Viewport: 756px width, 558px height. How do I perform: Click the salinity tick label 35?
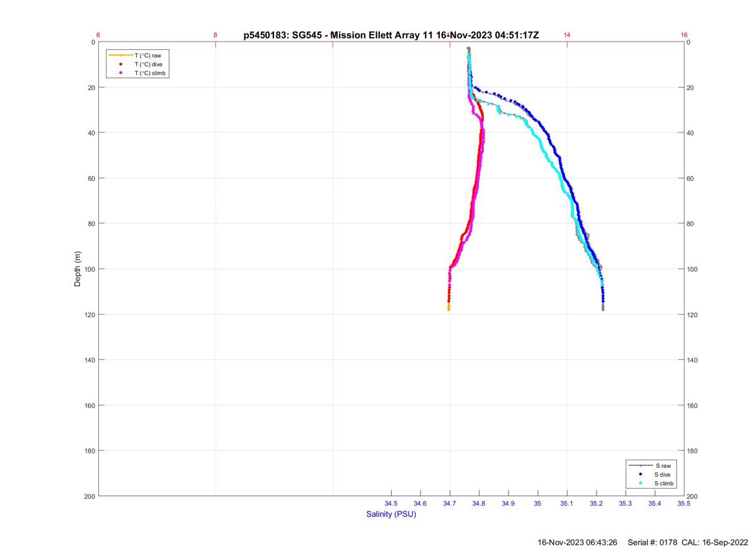(x=537, y=504)
